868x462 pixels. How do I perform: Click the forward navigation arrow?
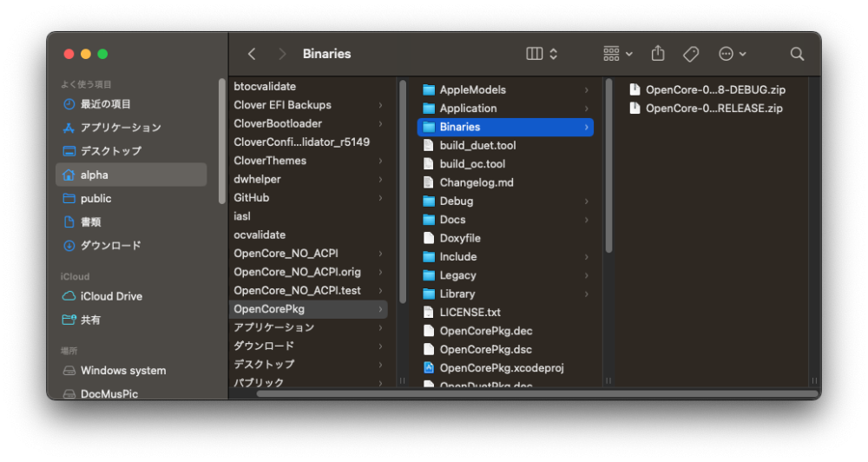(x=282, y=54)
